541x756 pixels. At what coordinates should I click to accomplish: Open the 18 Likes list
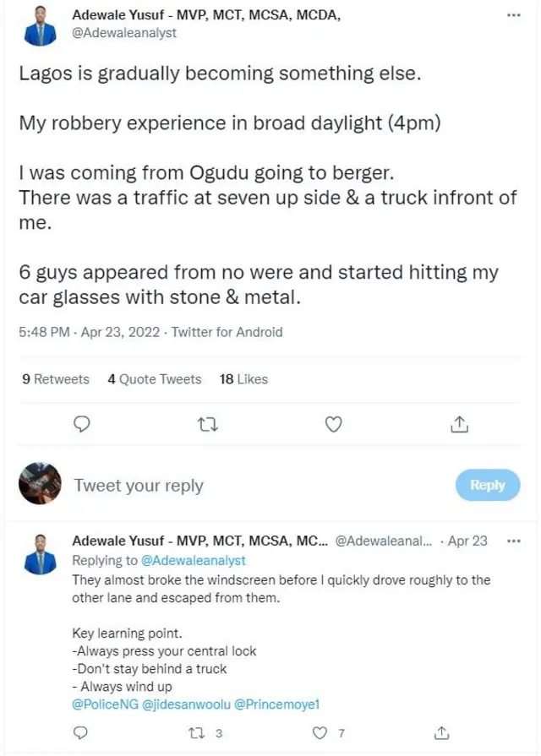coord(243,379)
